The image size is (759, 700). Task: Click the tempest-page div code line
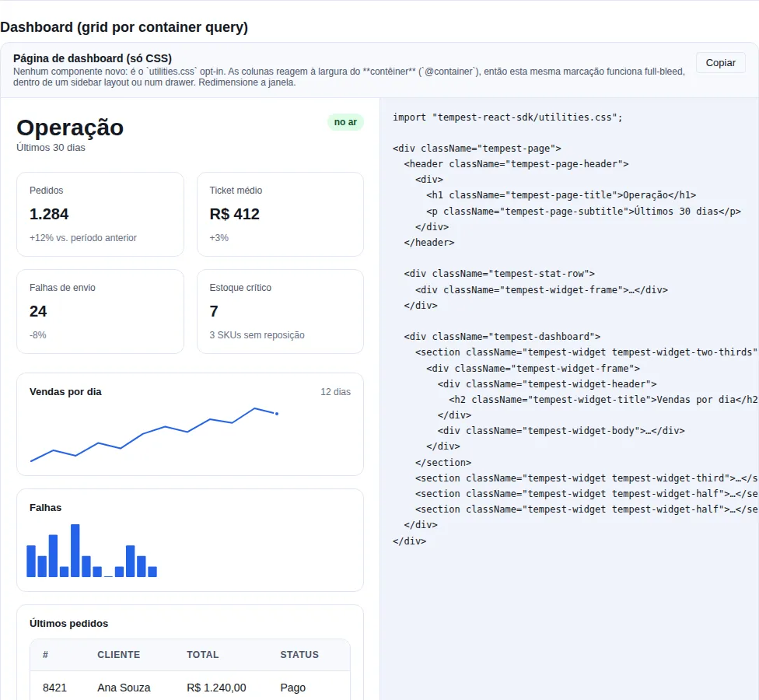pyautogui.click(x=477, y=148)
